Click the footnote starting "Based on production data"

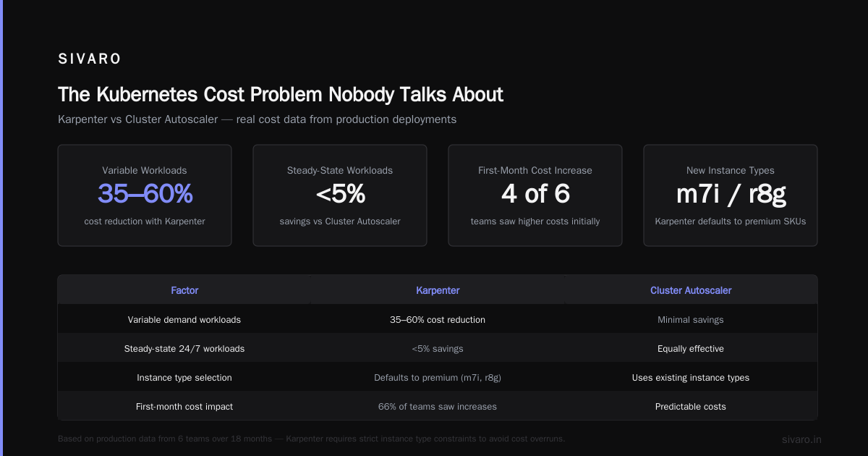point(311,439)
